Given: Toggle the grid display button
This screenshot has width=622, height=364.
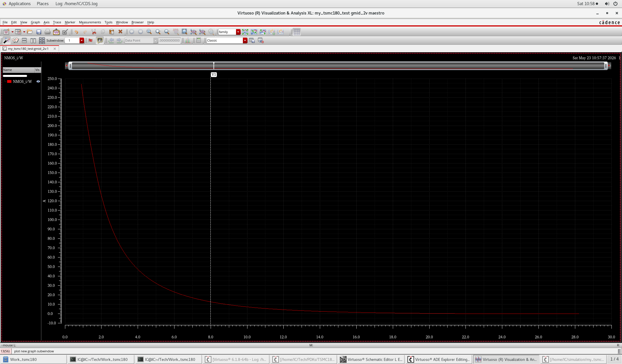Looking at the screenshot, I should [x=297, y=32].
